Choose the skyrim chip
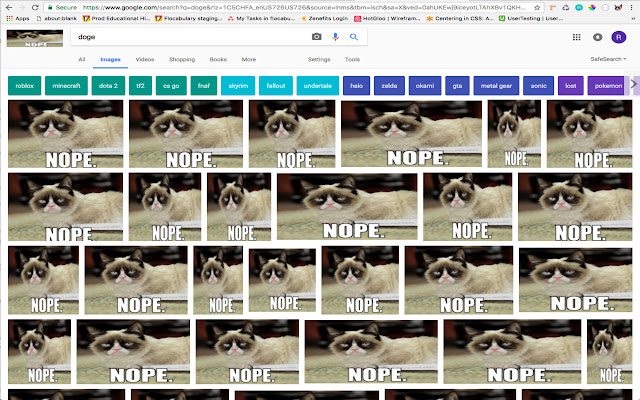The width and height of the screenshot is (640, 400). click(x=238, y=86)
